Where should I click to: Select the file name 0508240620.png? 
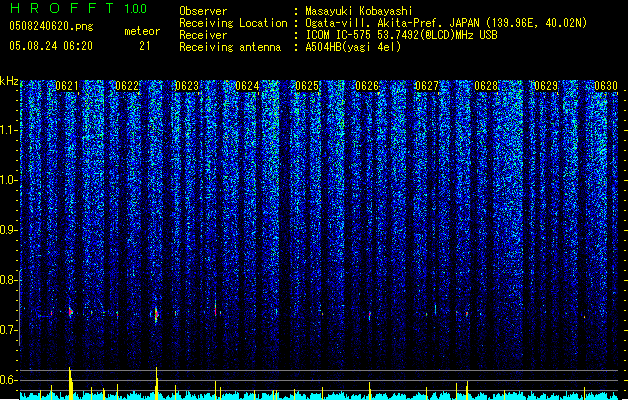pyautogui.click(x=51, y=26)
